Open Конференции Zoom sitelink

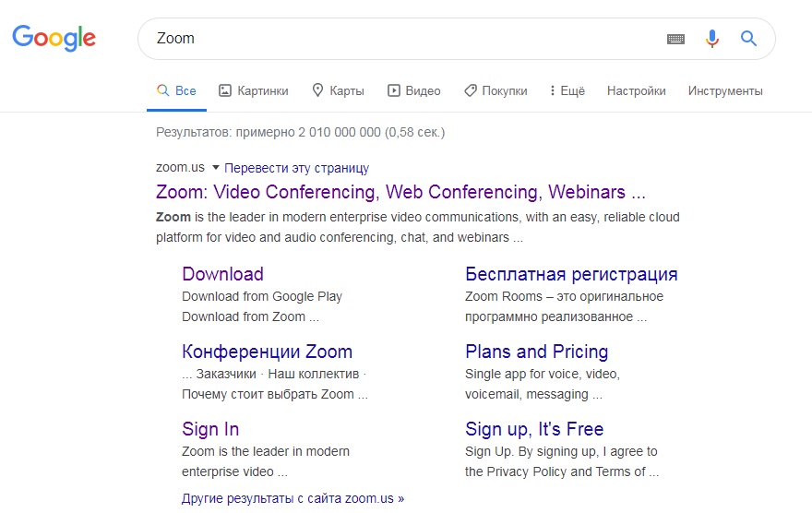tap(268, 352)
